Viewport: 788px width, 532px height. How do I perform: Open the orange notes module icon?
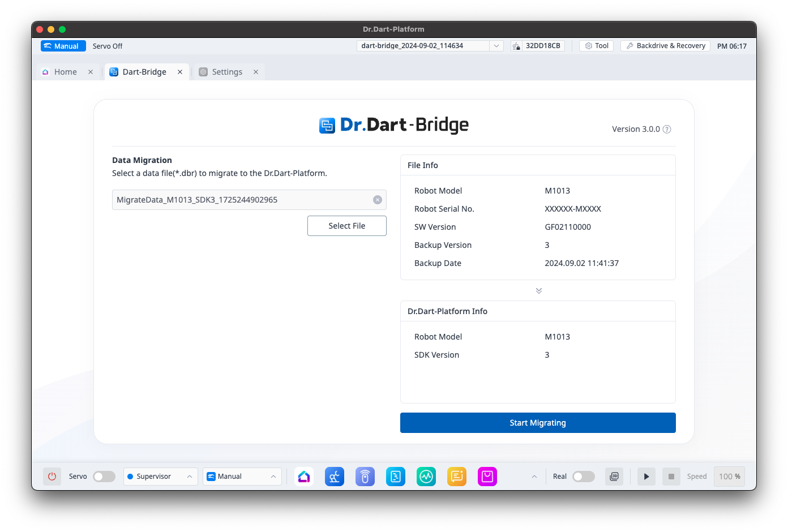click(x=457, y=477)
